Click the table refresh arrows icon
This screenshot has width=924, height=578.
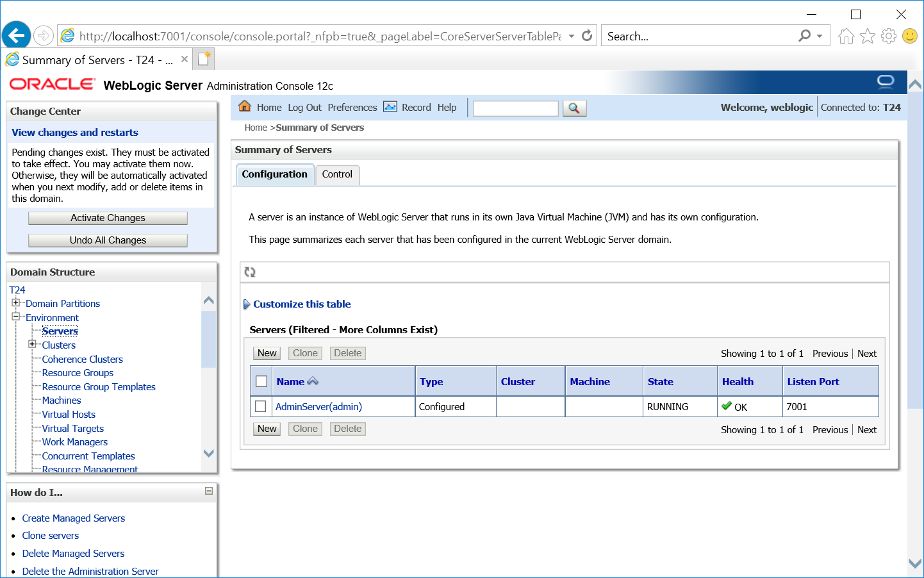point(250,272)
